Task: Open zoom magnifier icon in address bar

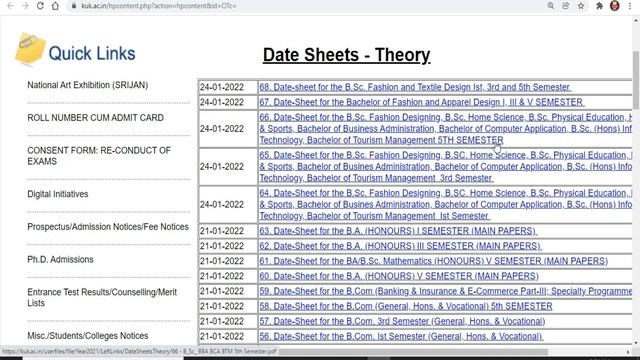Action: pyautogui.click(x=551, y=6)
